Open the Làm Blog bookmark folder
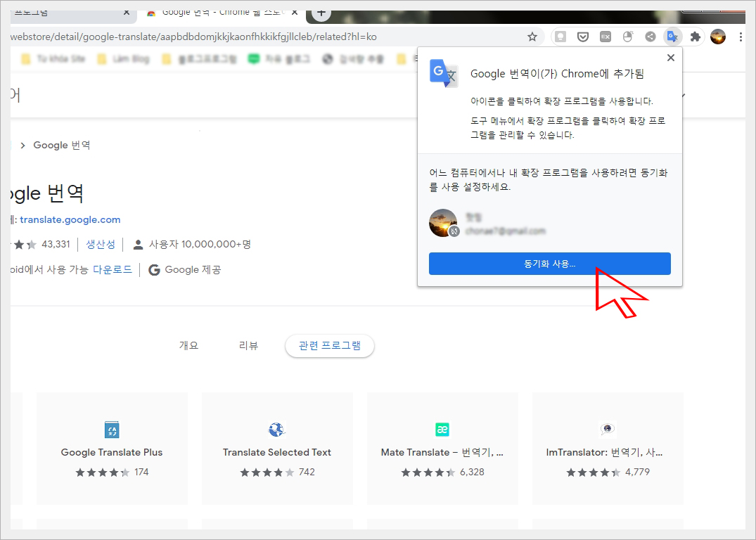Image resolution: width=756 pixels, height=540 pixels. point(123,59)
